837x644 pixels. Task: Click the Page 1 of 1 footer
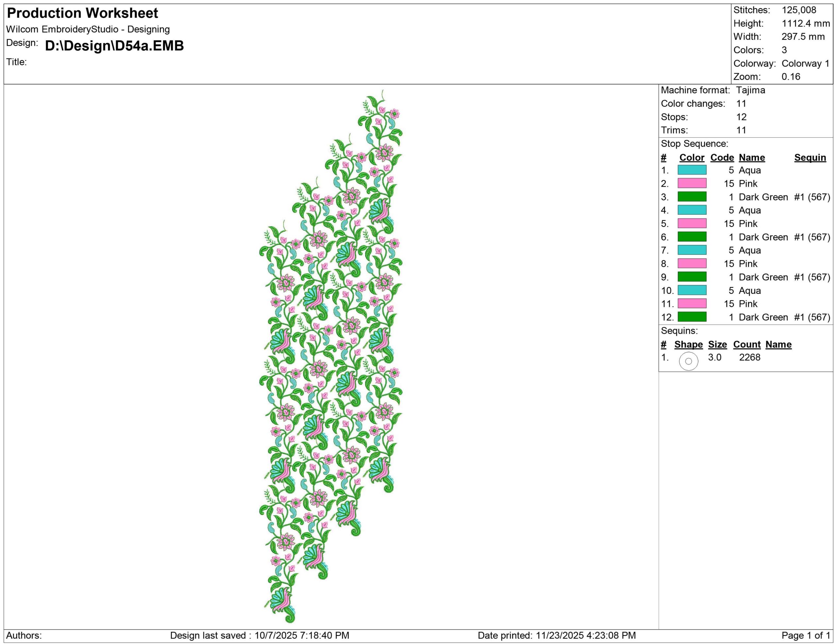(806, 636)
